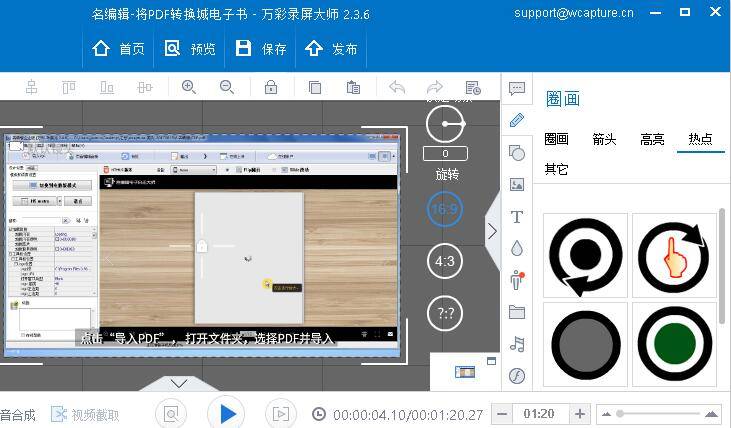Open the folder icon in sidebar
Viewport: 731px width, 428px height.
[x=517, y=312]
